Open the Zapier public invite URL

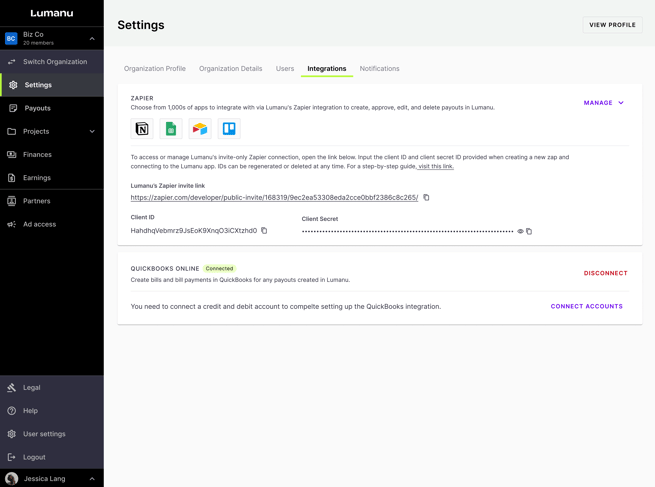pyautogui.click(x=274, y=198)
